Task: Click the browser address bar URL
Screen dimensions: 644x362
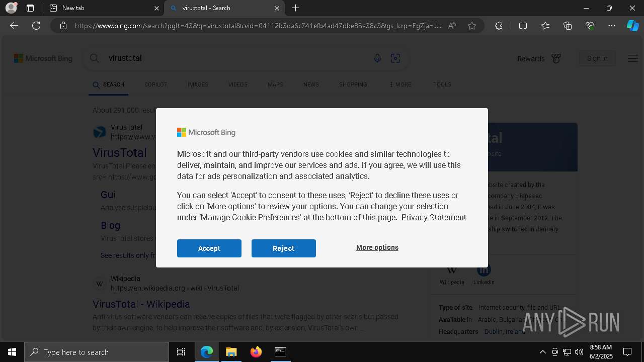Action: 258,26
